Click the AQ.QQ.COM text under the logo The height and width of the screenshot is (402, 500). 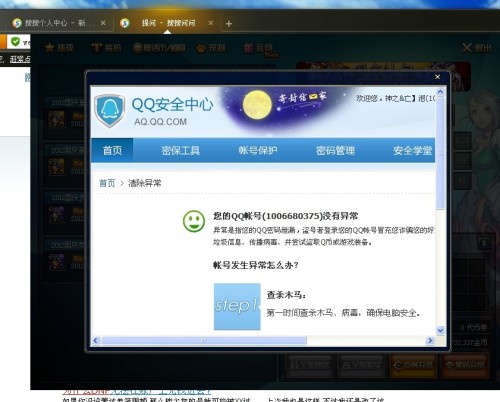[x=160, y=122]
